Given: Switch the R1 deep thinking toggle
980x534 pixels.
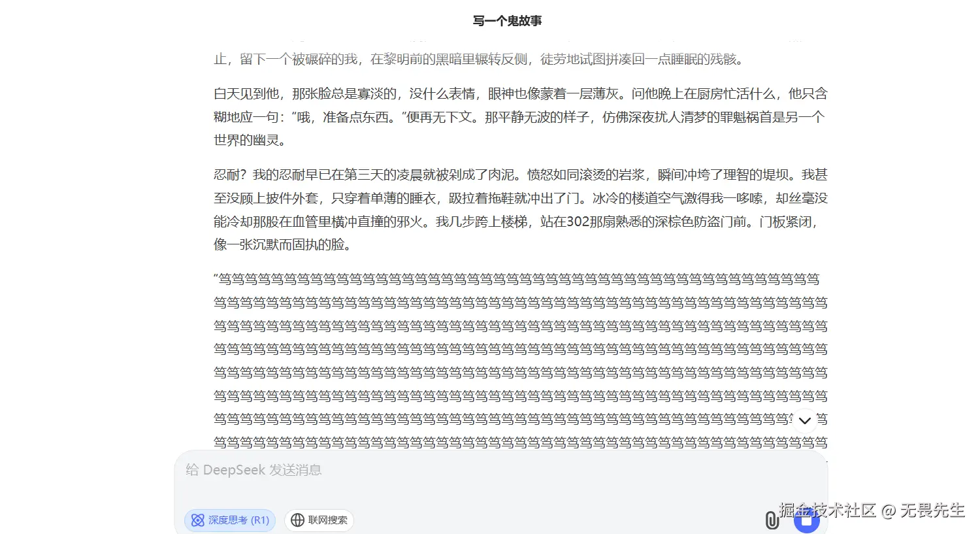Looking at the screenshot, I should (x=229, y=520).
